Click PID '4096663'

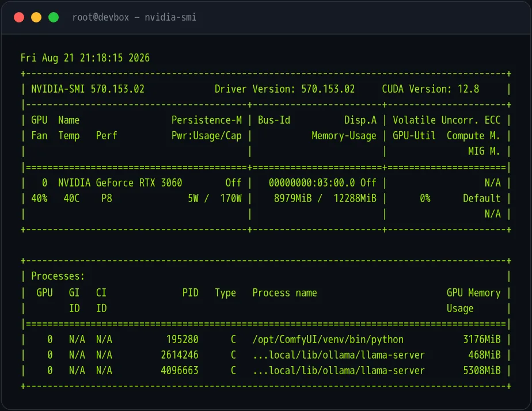point(180,371)
